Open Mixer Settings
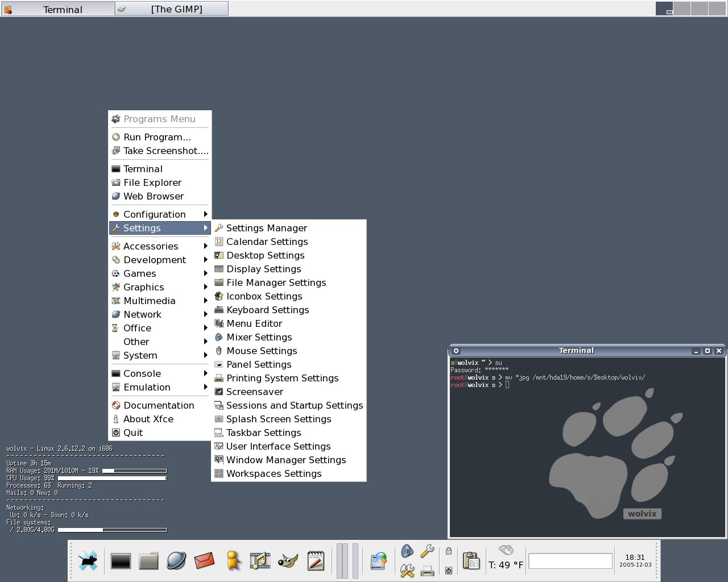728x582 pixels. (x=289, y=337)
